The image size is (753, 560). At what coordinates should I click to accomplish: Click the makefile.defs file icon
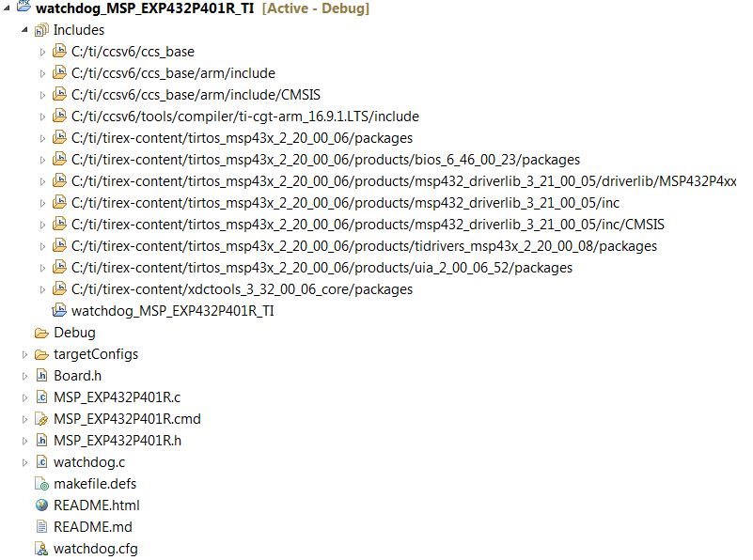[x=41, y=484]
